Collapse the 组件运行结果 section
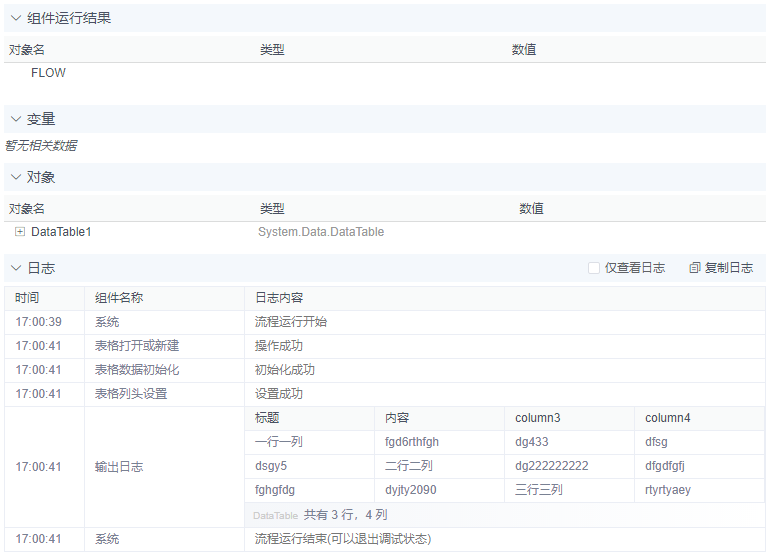770x556 pixels. coord(16,18)
